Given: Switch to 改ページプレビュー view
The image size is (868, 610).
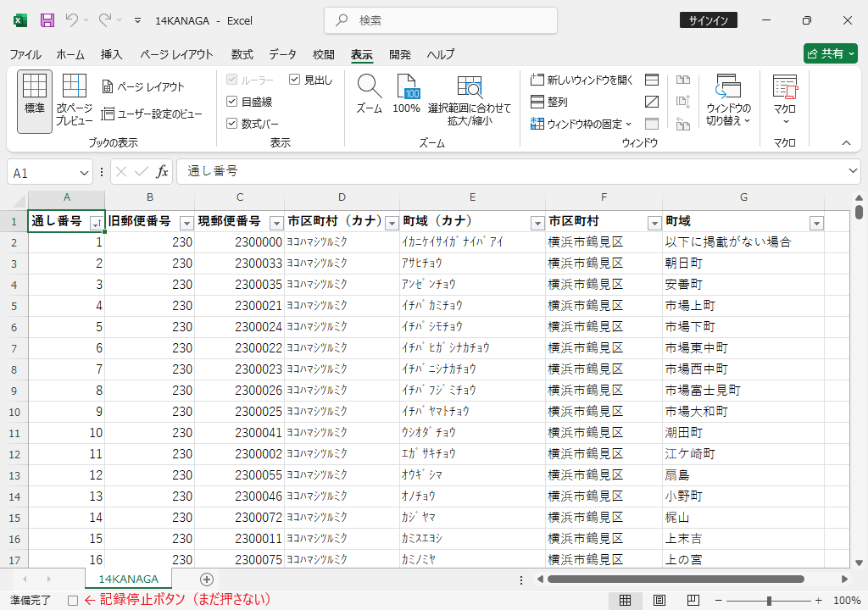Looking at the screenshot, I should coord(75,100).
